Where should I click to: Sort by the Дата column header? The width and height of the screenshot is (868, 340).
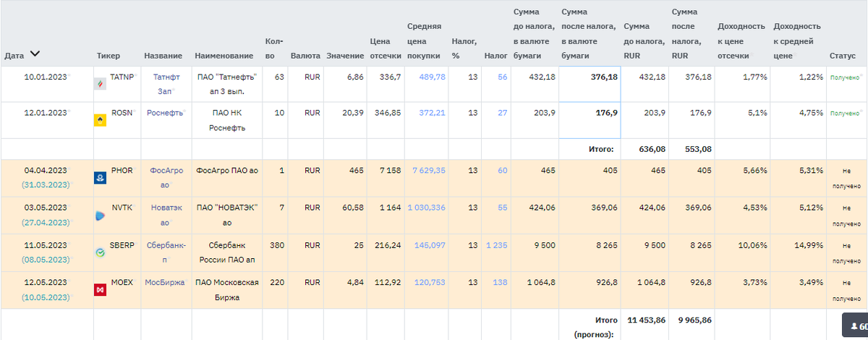(x=14, y=56)
